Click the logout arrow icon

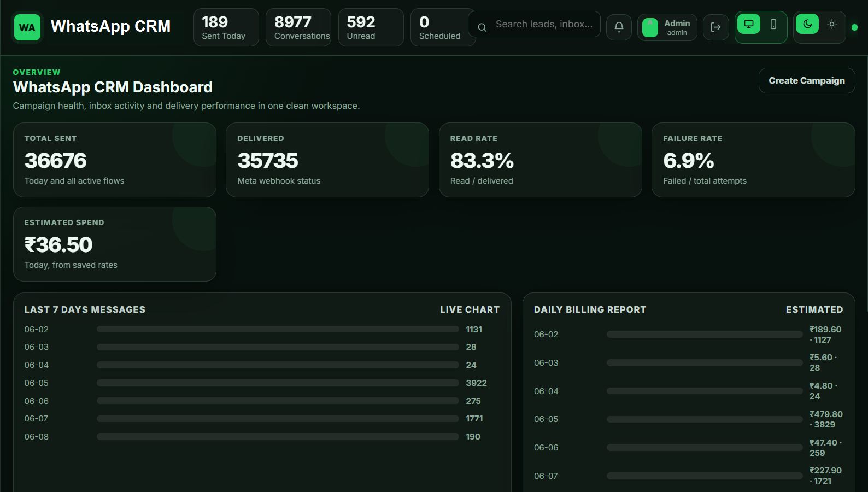click(x=715, y=27)
